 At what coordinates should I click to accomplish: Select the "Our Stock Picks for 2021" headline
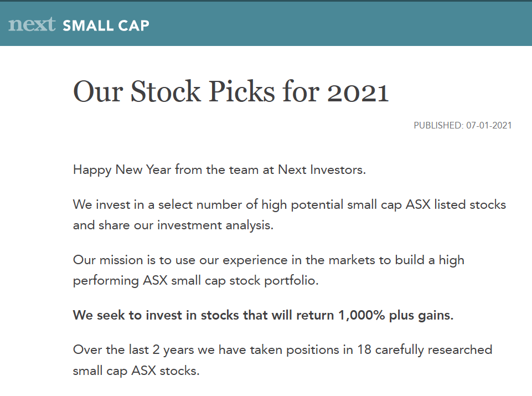pyautogui.click(x=231, y=91)
